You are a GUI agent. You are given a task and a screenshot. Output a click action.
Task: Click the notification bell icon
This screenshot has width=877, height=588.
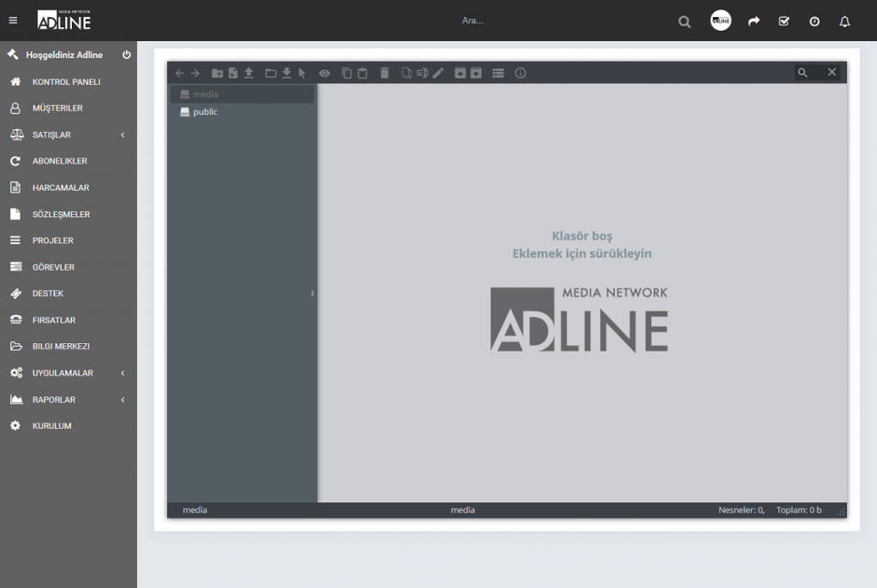click(x=844, y=21)
